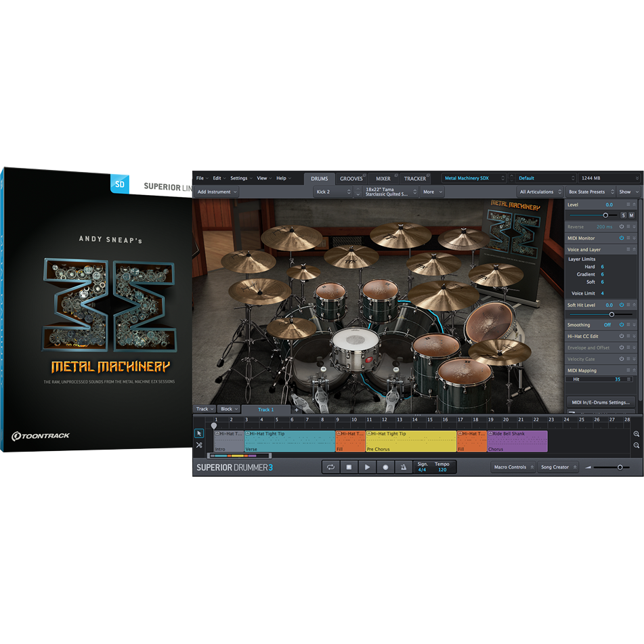Zoom in on the song timeline
This screenshot has height=644, width=644.
(x=636, y=433)
